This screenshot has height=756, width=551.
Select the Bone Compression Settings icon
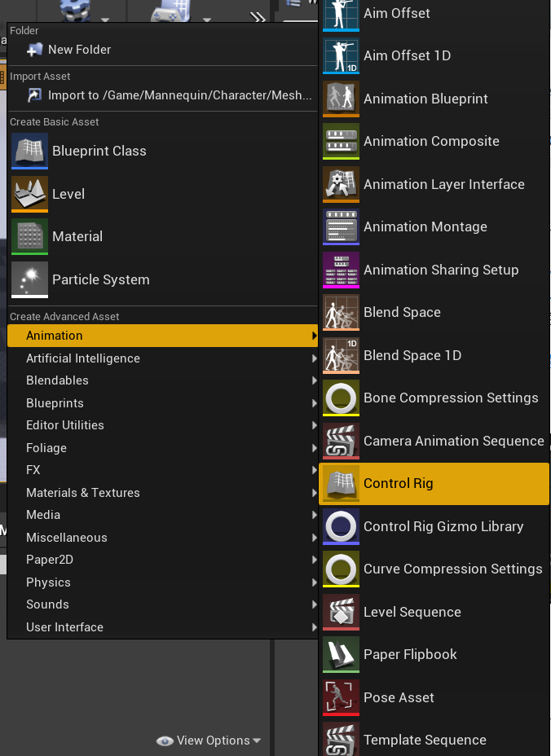click(341, 398)
